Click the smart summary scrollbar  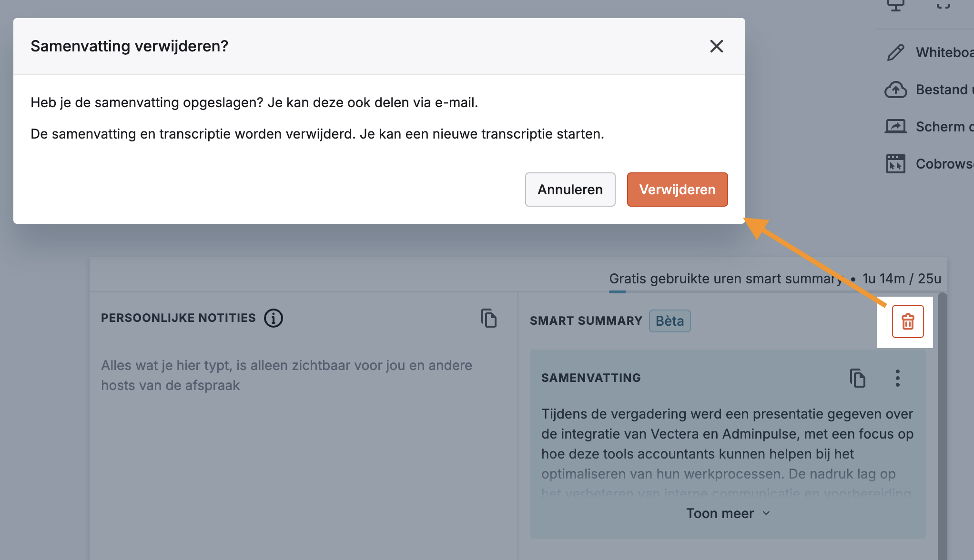coord(942,426)
